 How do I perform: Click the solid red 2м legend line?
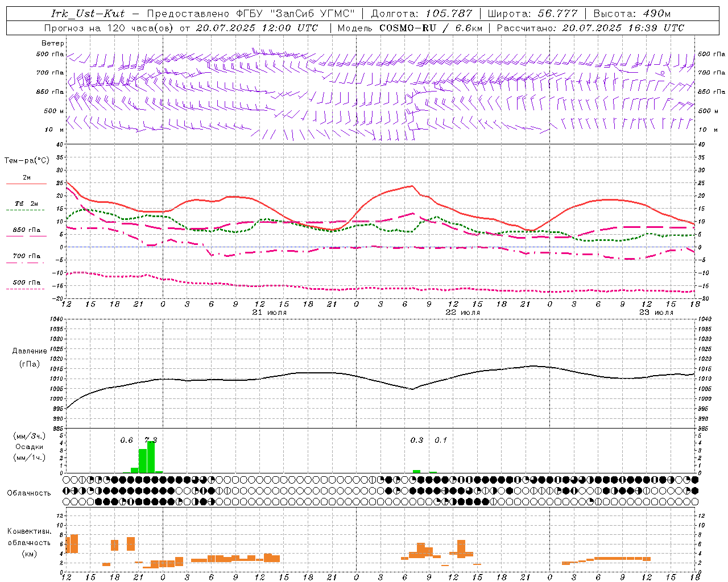[x=26, y=184]
